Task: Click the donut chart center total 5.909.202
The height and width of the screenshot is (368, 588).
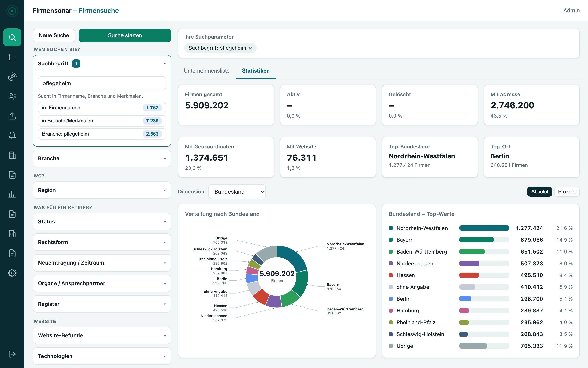Action: [x=277, y=274]
